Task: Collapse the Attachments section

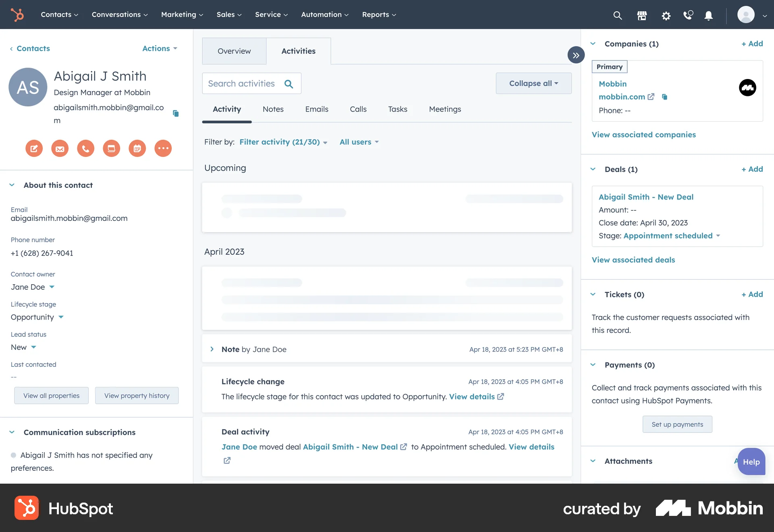Action: click(x=593, y=461)
